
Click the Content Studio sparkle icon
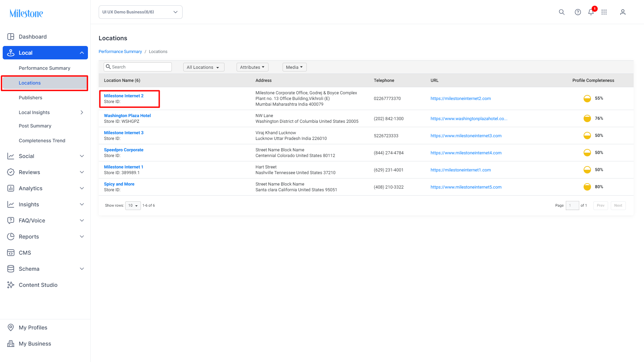tap(11, 285)
